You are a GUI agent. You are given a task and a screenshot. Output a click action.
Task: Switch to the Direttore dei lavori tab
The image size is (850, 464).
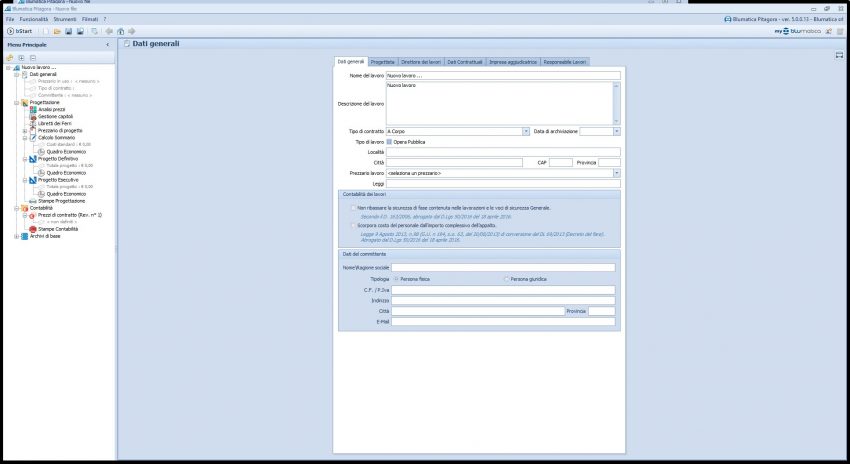click(x=421, y=62)
